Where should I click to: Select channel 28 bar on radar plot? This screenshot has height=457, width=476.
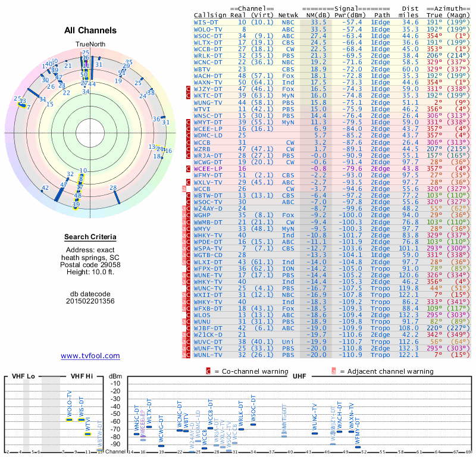117,198
